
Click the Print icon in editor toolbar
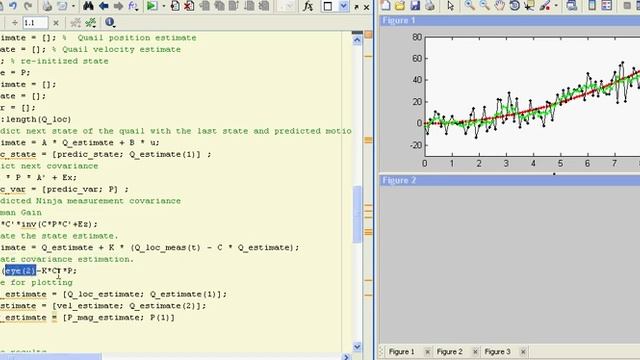[x=47, y=6]
